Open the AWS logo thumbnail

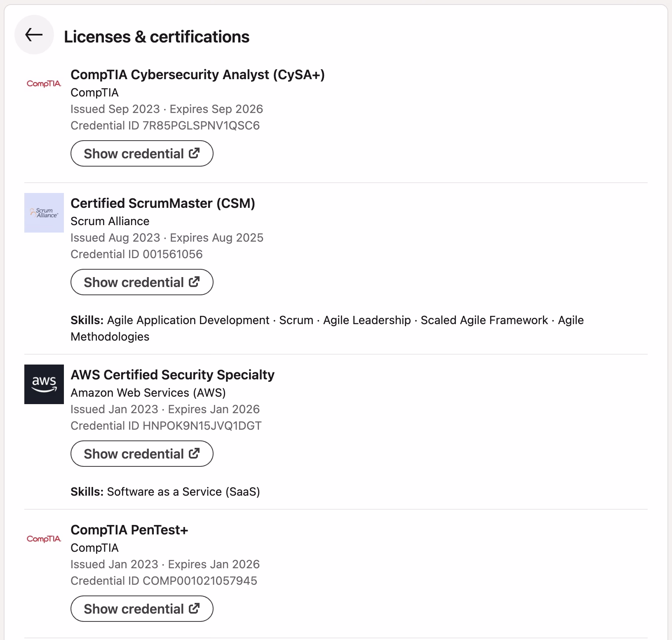pos(44,384)
